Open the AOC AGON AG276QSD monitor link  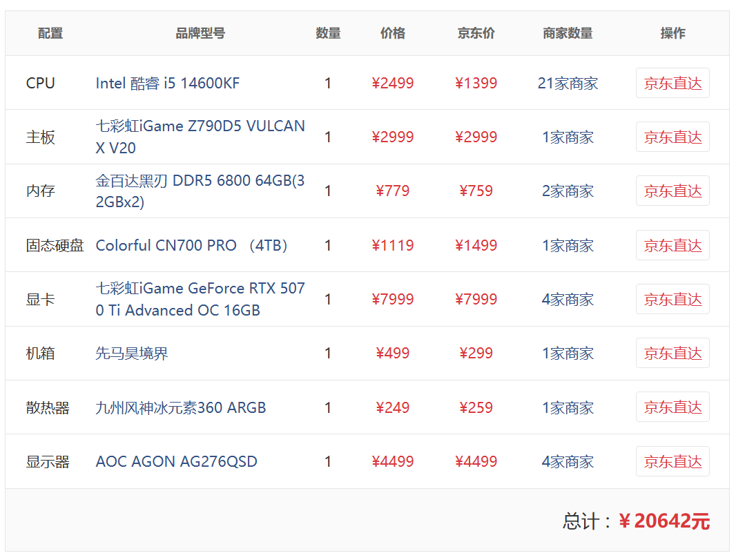(x=177, y=461)
